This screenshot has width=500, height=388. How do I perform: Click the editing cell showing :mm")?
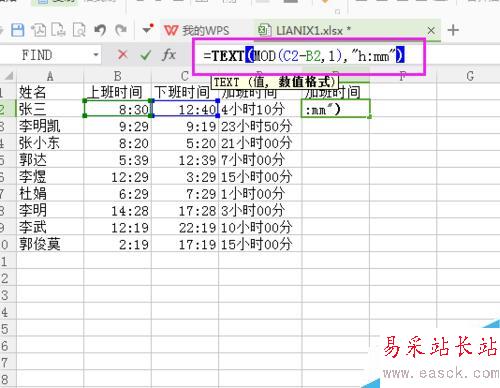(336, 109)
